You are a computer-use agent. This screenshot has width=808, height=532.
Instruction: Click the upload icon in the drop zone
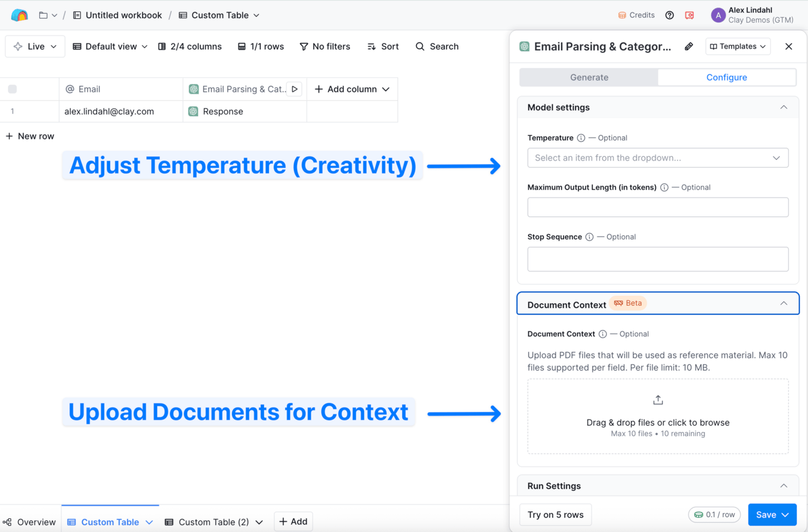(658, 400)
